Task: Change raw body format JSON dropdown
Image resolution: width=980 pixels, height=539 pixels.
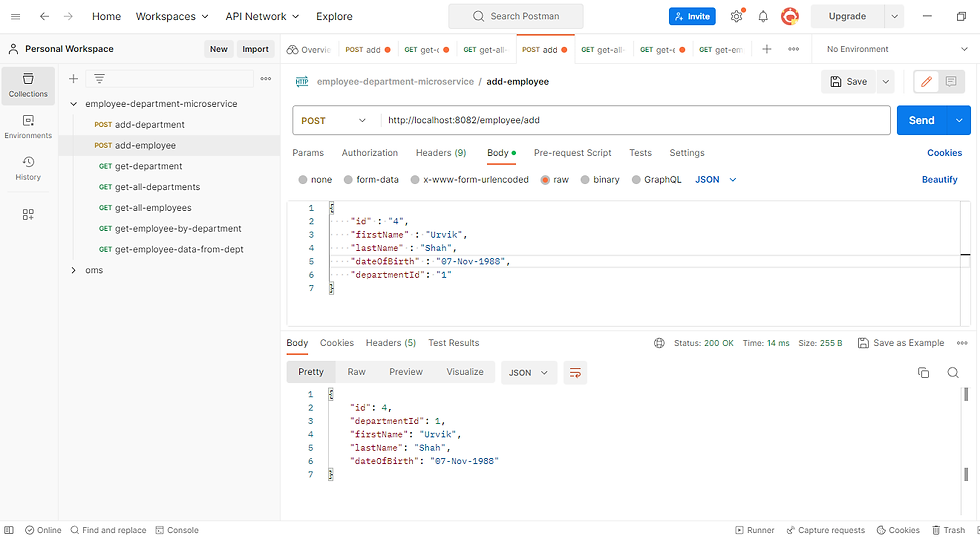Action: [716, 180]
